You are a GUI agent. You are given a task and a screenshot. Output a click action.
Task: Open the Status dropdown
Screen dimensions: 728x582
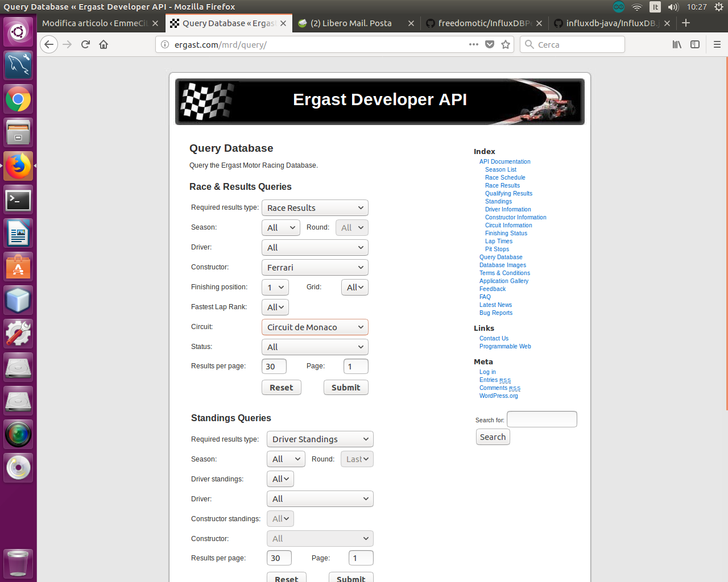pos(315,347)
